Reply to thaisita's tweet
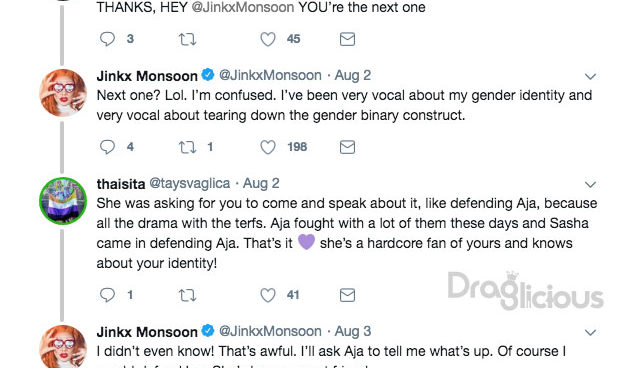This screenshot has width=637, height=368. pos(107,295)
